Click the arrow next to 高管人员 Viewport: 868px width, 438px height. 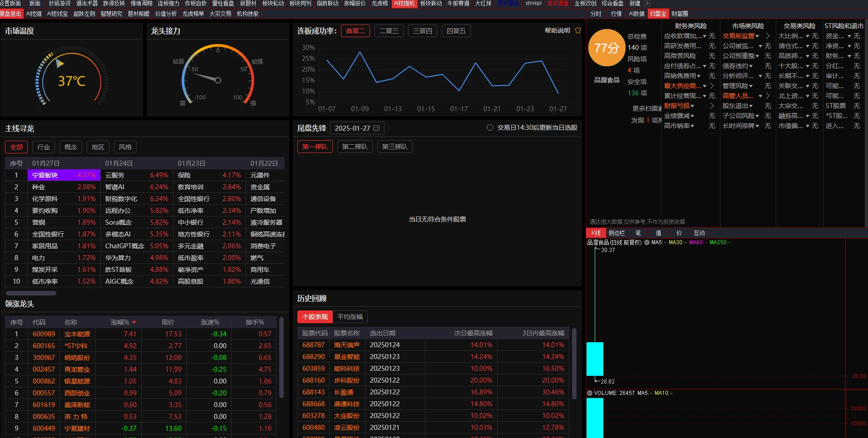point(768,96)
